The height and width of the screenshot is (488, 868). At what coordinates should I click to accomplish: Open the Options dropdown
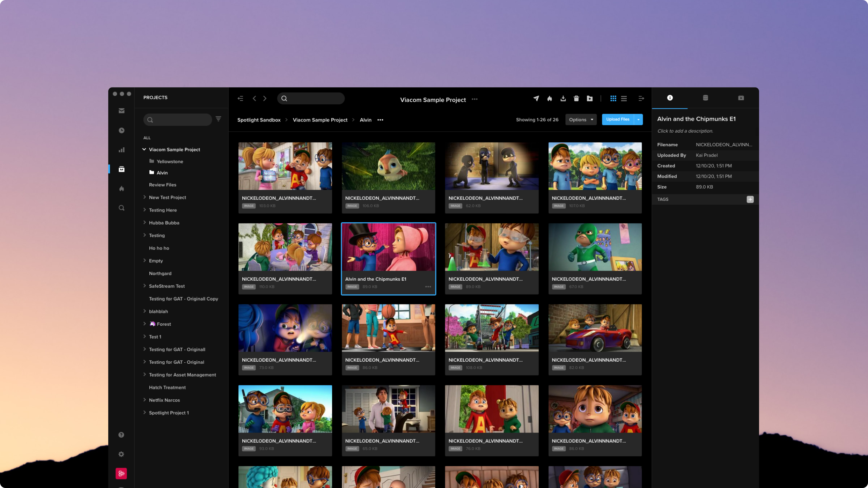581,119
